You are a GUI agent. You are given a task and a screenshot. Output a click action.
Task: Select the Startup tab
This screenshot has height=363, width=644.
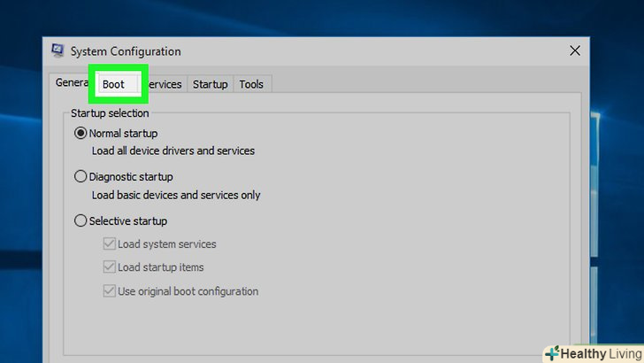click(211, 84)
